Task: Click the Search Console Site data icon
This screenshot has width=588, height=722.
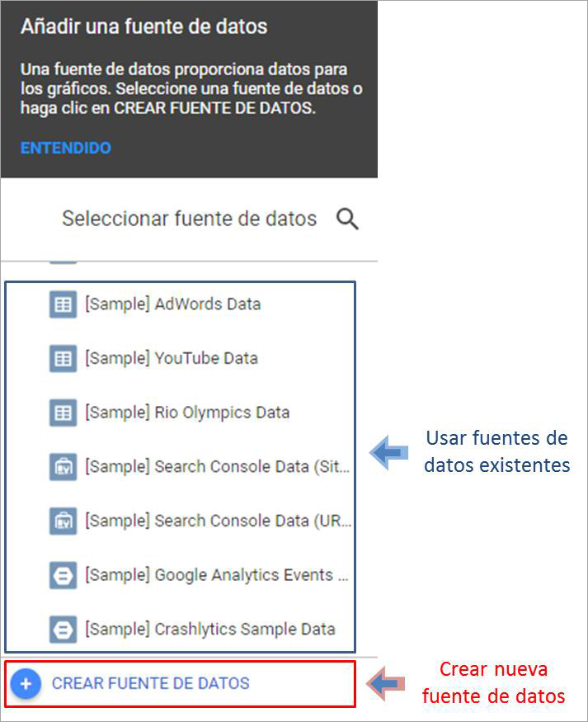Action: [x=63, y=467]
